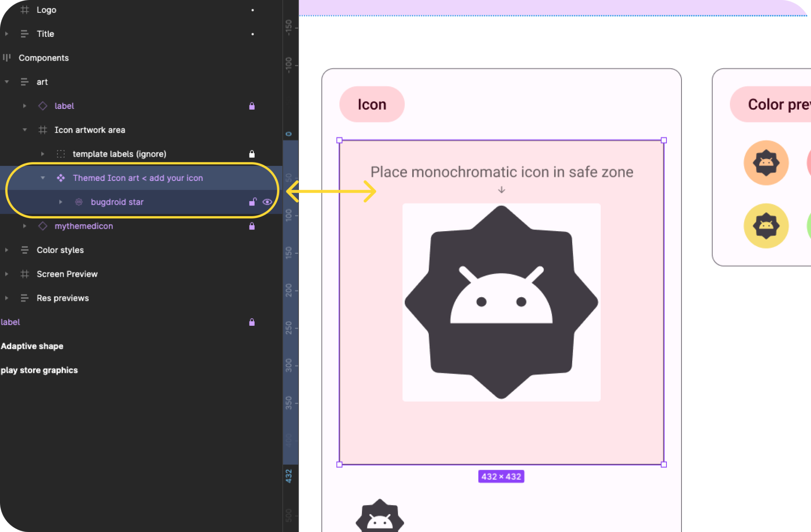Click the diamond component icon of mythemedicon
811x532 pixels.
point(43,226)
